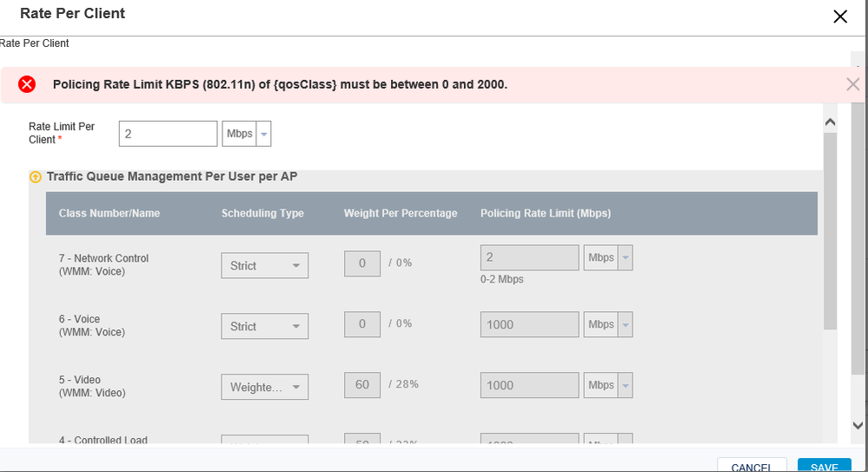Dismiss the policing rate error banner

click(852, 84)
